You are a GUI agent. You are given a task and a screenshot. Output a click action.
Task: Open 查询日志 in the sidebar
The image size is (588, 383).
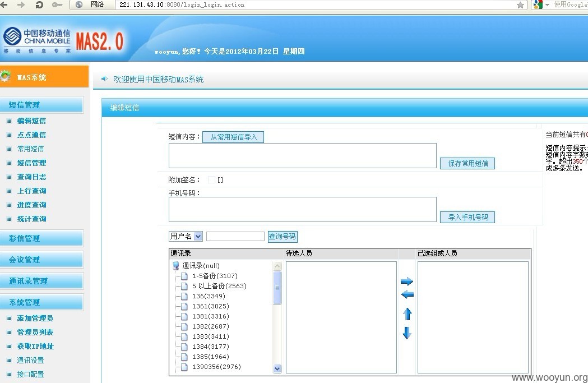(x=31, y=177)
